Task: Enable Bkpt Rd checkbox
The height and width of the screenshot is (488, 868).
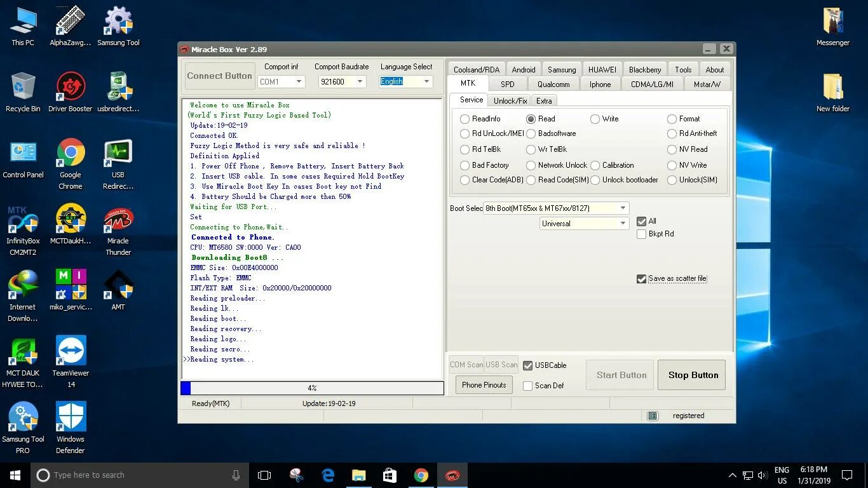Action: [x=641, y=234]
